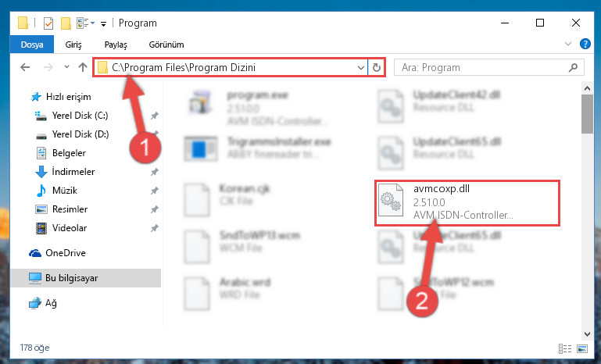Screen dimensions: 601x364
Task: Open the Dosya menu tab
Action: (x=32, y=45)
